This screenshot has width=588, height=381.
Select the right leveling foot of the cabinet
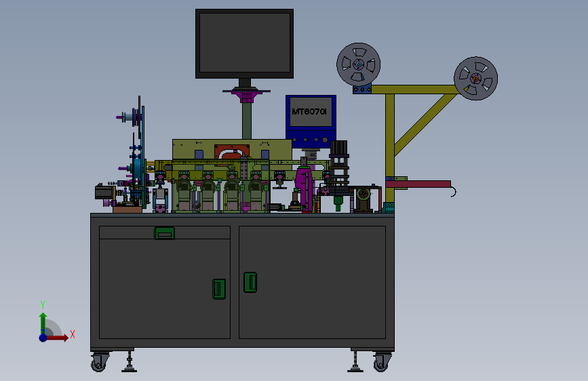355,362
